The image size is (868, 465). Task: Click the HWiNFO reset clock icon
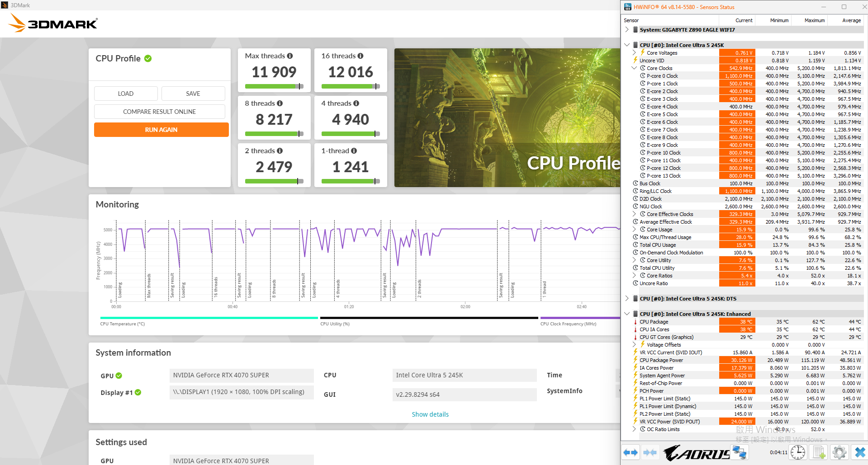pos(798,452)
